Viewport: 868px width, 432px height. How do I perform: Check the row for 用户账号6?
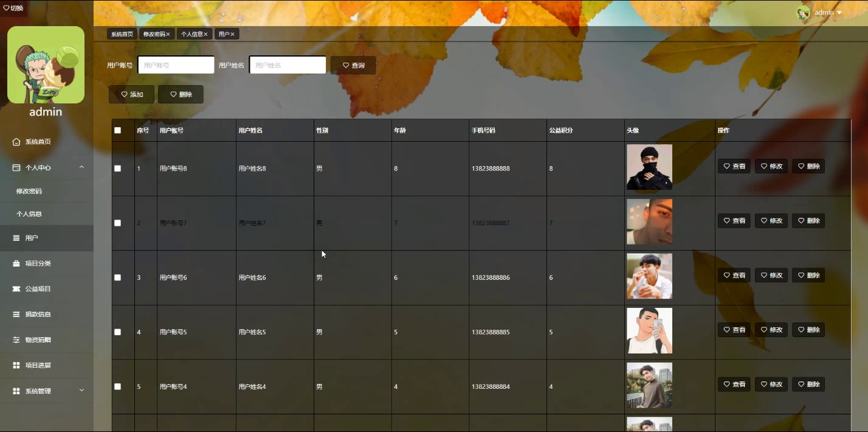pyautogui.click(x=118, y=277)
